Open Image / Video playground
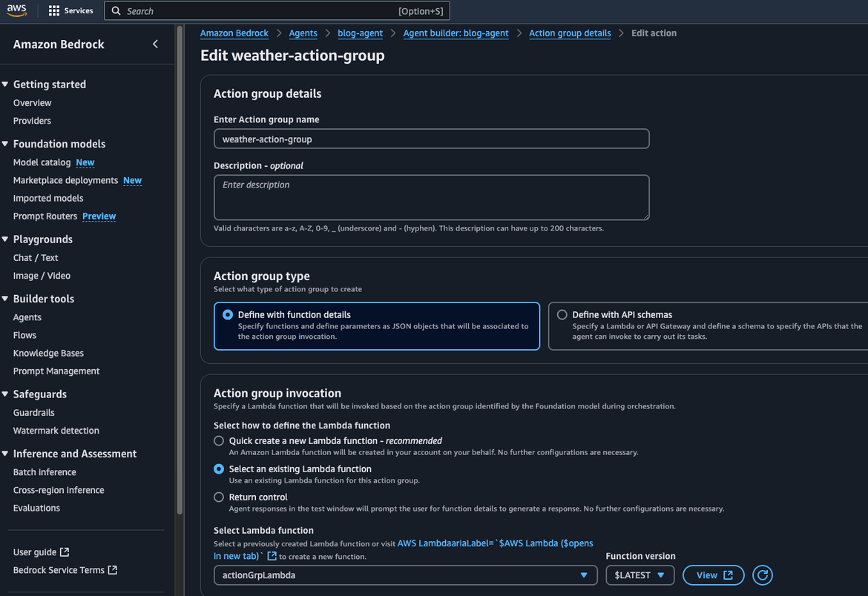 click(x=42, y=276)
